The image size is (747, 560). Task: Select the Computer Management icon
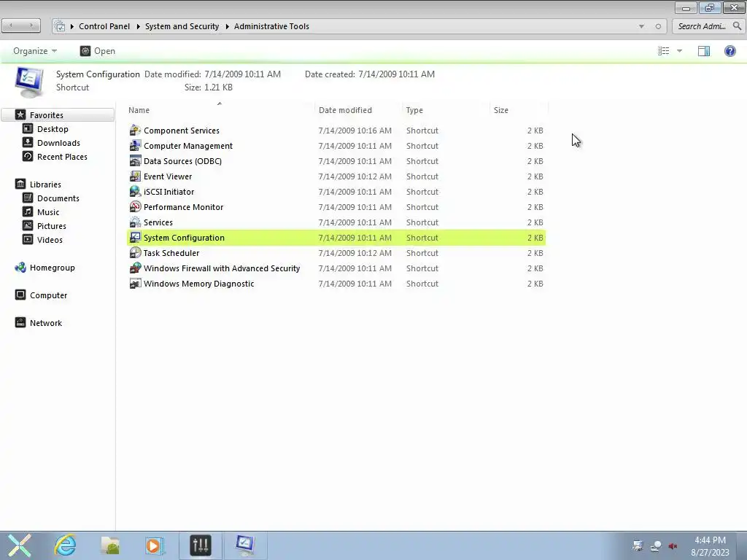pos(135,146)
